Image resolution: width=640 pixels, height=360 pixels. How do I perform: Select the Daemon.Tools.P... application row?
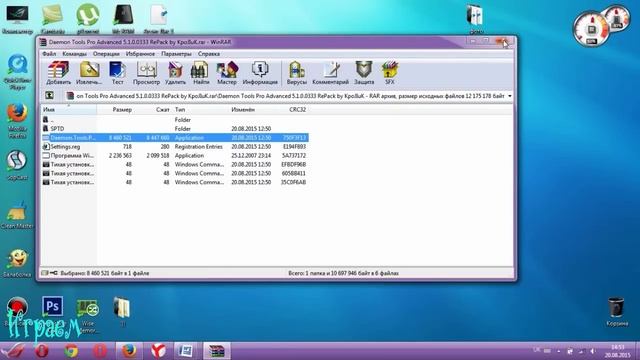[x=175, y=138]
